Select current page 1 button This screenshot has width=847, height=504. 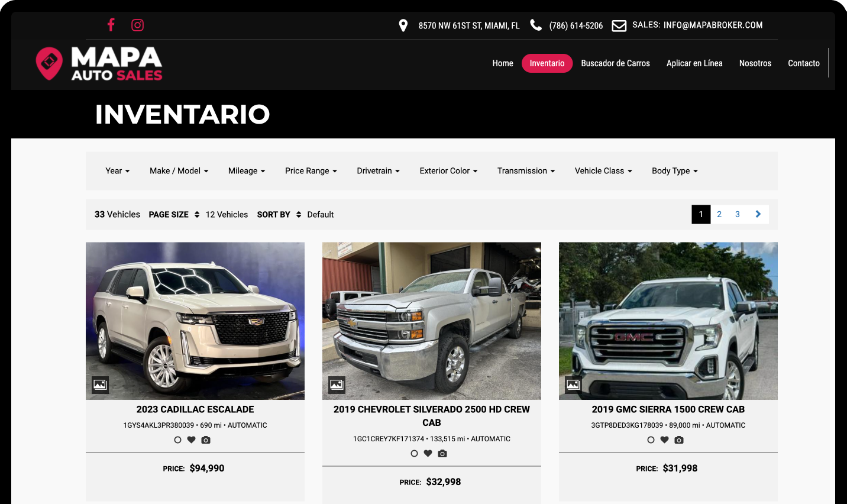[701, 214]
